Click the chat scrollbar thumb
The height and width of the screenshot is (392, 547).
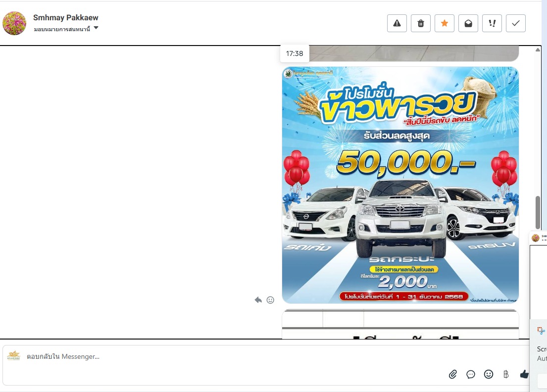pos(538,212)
